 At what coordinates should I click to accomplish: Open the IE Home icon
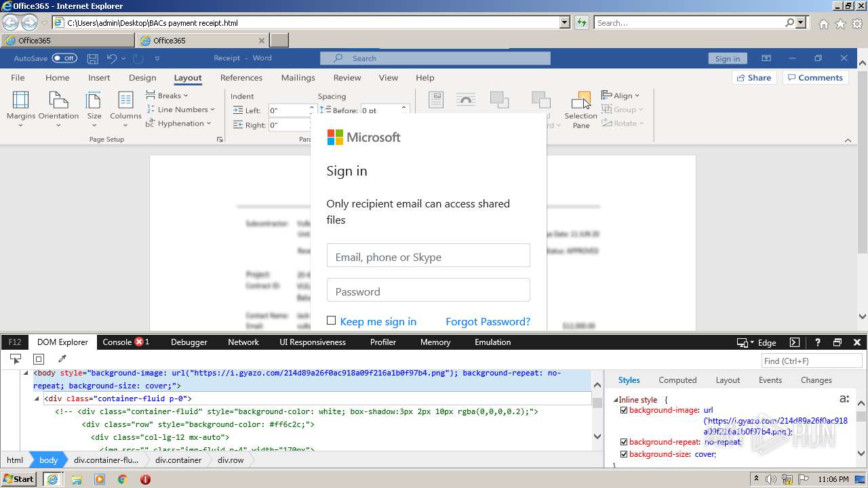823,24
